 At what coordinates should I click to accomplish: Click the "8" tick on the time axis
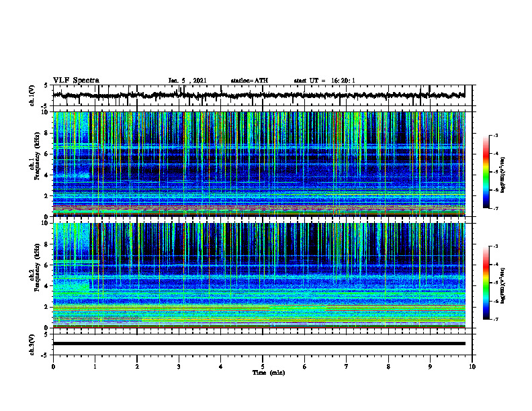point(388,367)
